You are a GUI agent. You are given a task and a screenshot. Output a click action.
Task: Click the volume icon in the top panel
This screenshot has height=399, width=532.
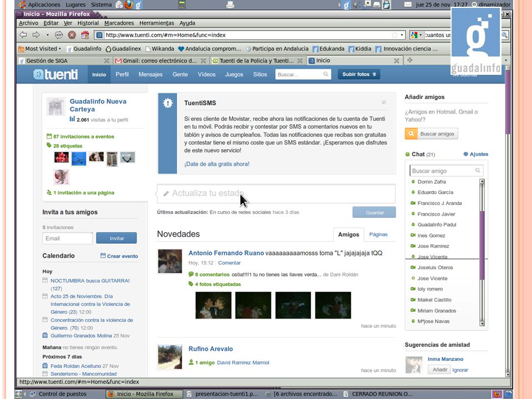[x=356, y=4]
